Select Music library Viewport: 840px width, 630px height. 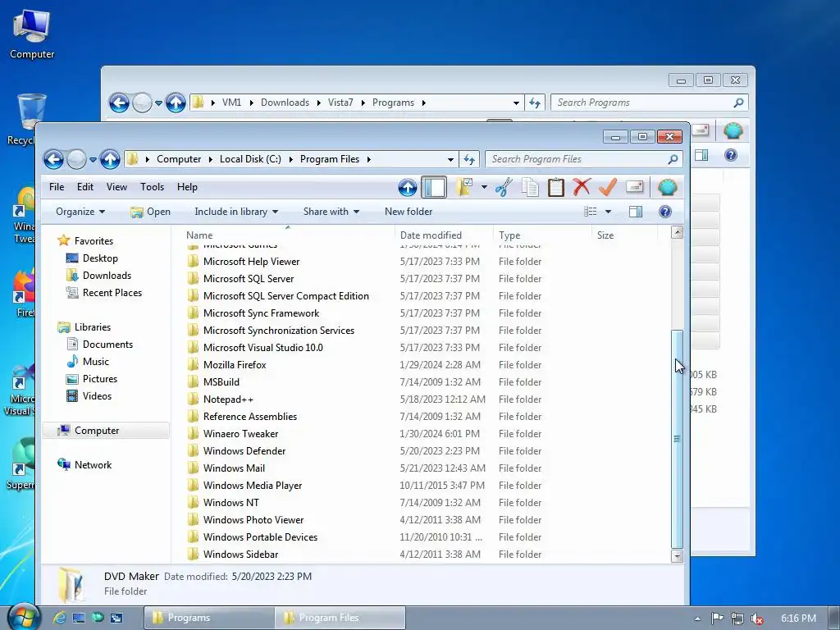coord(96,362)
